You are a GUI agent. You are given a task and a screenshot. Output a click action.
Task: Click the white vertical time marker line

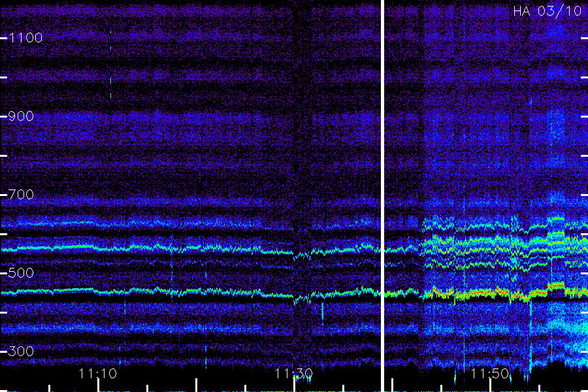(x=382, y=196)
